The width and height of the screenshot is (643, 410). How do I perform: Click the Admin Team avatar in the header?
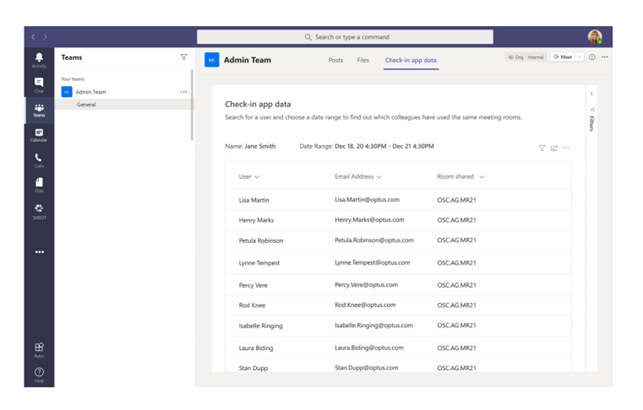point(212,60)
